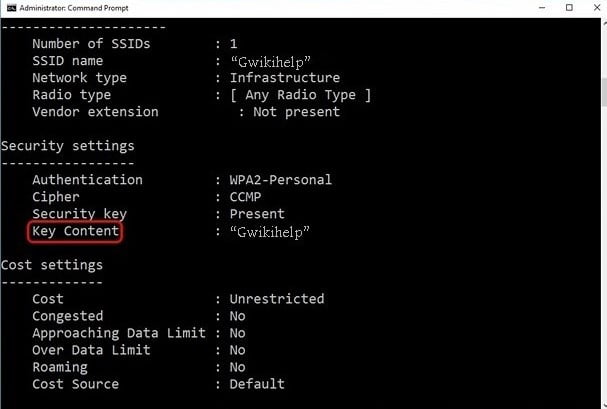Image resolution: width=607 pixels, height=409 pixels.
Task: Close the Administrator Command Prompt window
Action: click(x=597, y=7)
